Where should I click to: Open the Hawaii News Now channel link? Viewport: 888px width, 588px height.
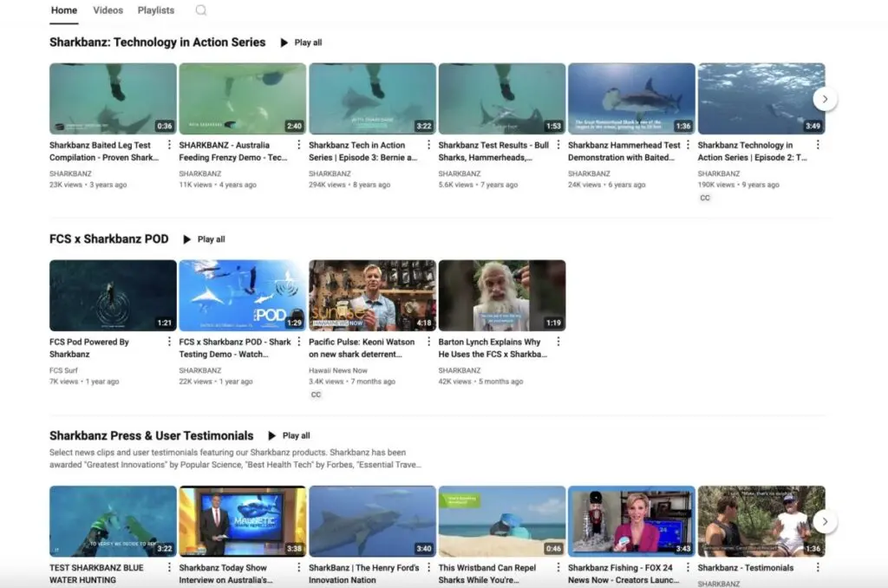337,370
